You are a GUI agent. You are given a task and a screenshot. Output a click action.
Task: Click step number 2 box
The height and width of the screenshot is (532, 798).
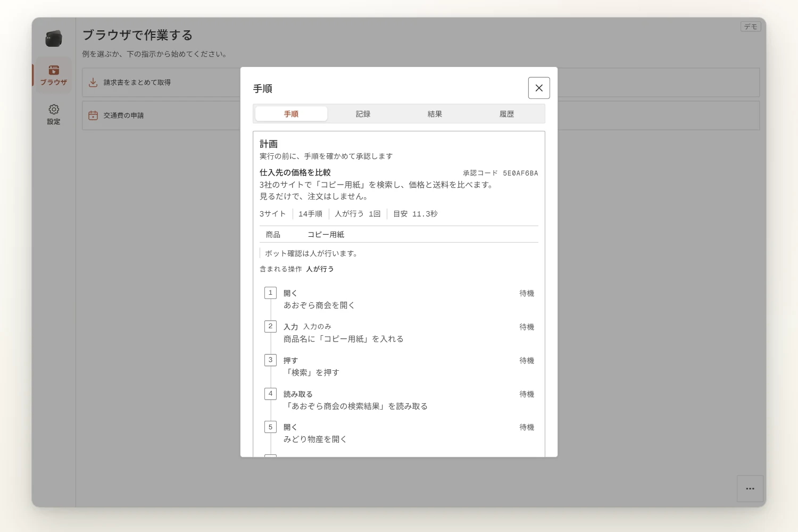tap(270, 326)
